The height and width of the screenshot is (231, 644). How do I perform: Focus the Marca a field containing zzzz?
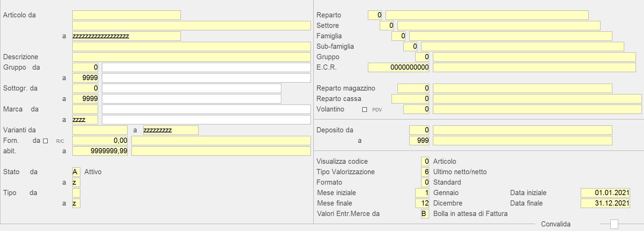[x=85, y=120]
